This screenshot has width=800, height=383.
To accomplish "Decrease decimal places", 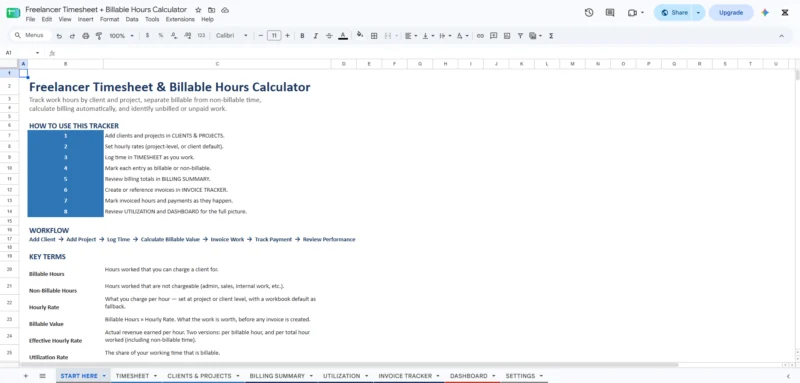I will pyautogui.click(x=174, y=36).
